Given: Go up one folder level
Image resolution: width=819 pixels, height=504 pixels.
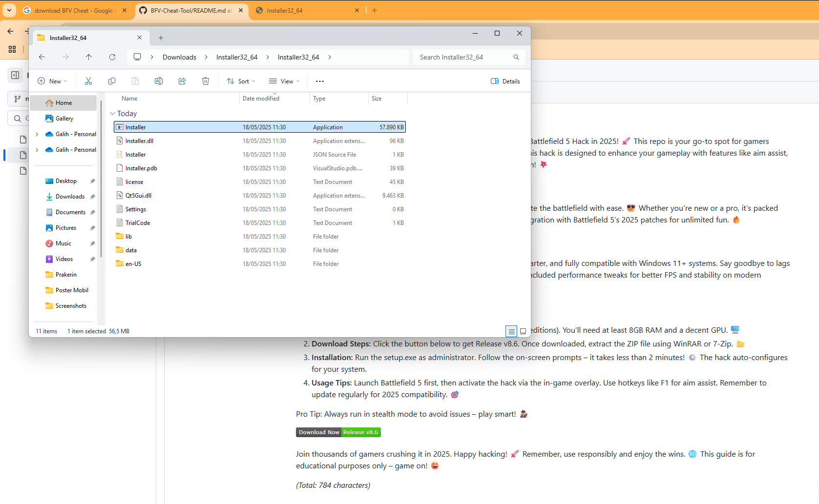Looking at the screenshot, I should point(88,57).
